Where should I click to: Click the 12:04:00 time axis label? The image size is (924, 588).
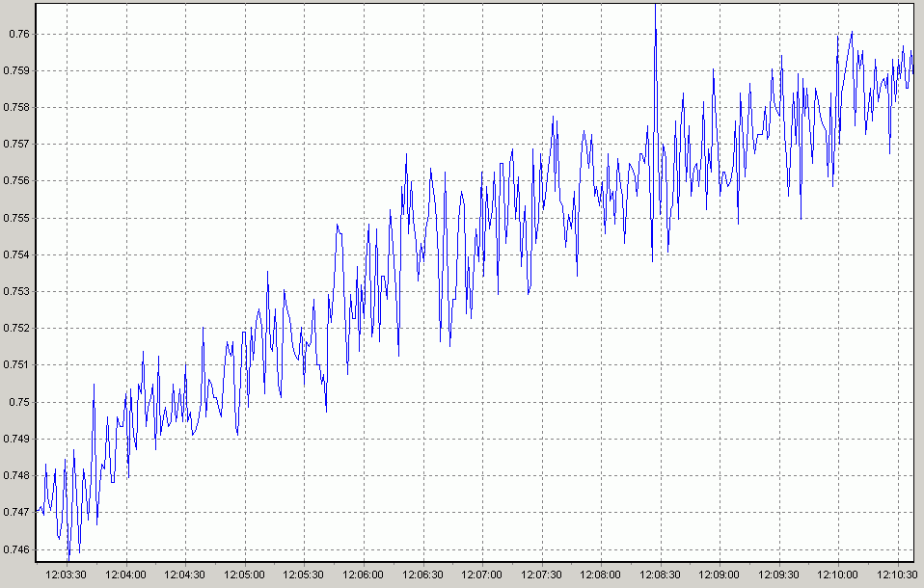126,575
